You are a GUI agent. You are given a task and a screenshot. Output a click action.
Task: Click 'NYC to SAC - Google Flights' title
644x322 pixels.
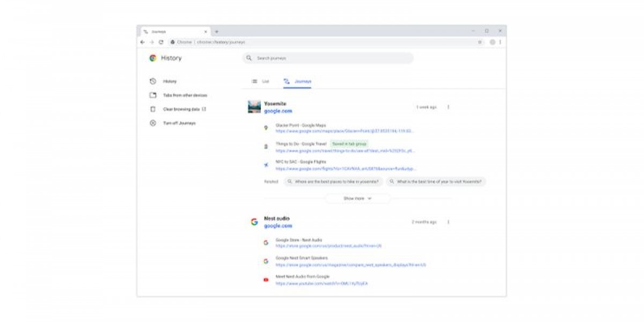[301, 162]
